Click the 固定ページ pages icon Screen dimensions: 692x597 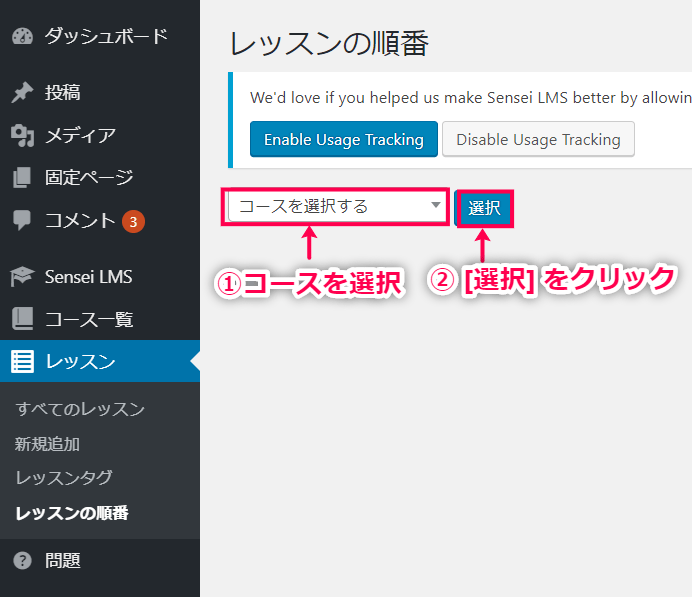22,178
